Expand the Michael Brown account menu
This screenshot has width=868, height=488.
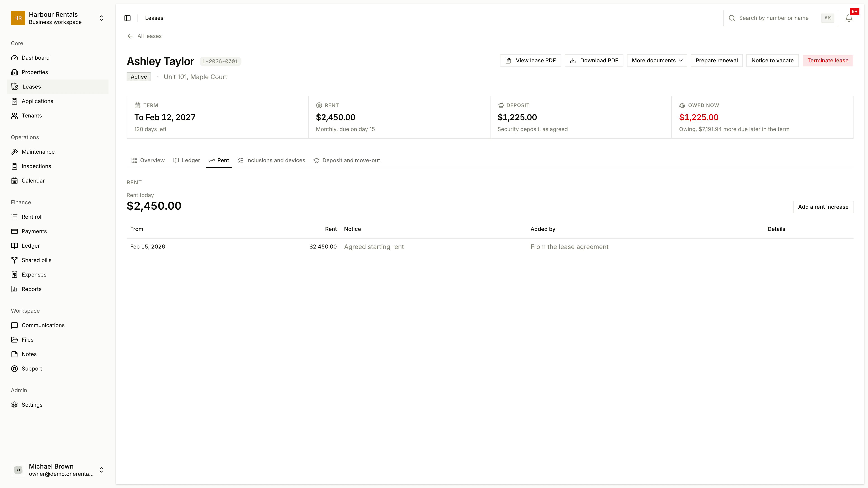coord(101,470)
